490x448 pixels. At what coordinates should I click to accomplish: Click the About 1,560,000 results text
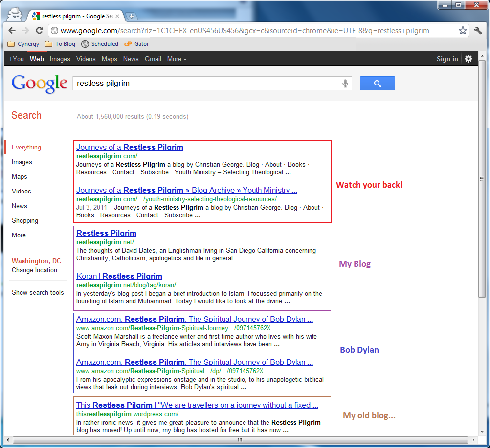coord(133,116)
